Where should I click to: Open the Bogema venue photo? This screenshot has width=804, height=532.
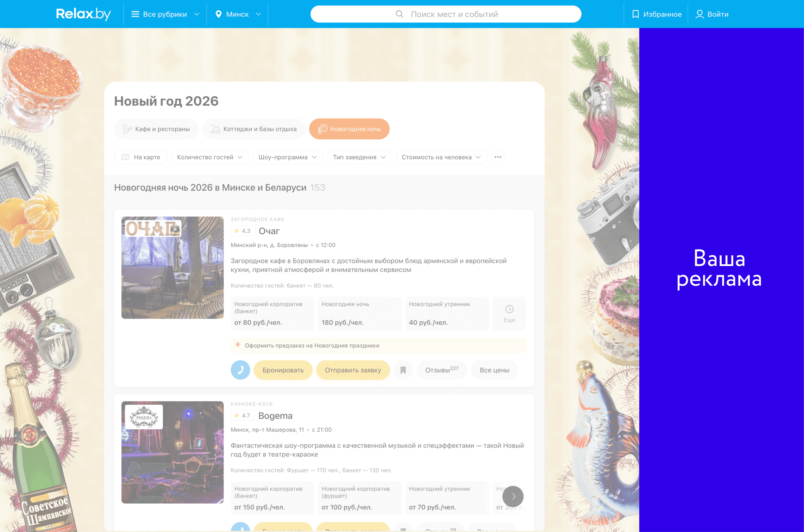point(172,452)
